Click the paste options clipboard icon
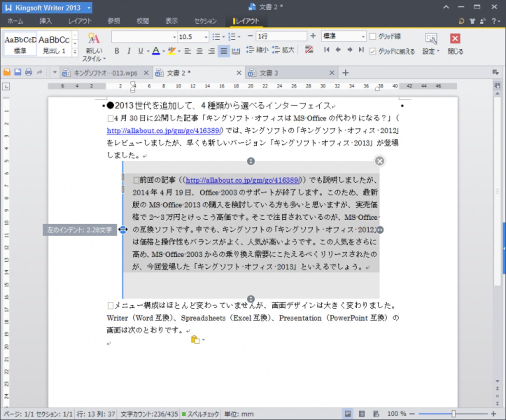506x420 pixels. point(195,340)
